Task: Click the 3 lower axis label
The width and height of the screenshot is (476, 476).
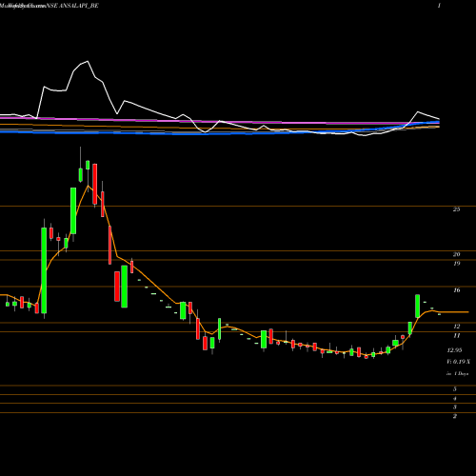Action: pos(455,407)
